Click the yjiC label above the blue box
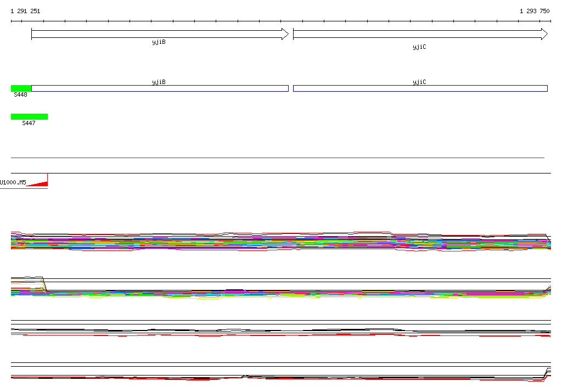The height and width of the screenshot is (392, 562). [x=419, y=82]
